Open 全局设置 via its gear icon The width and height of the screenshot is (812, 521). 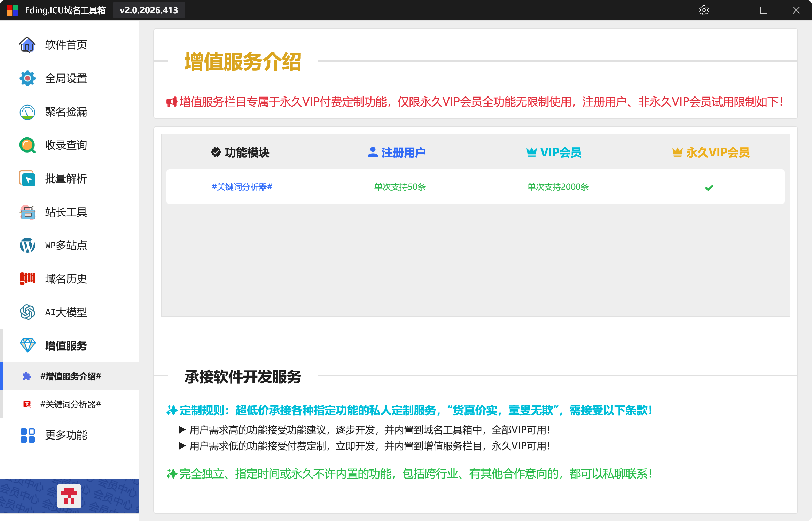[27, 78]
